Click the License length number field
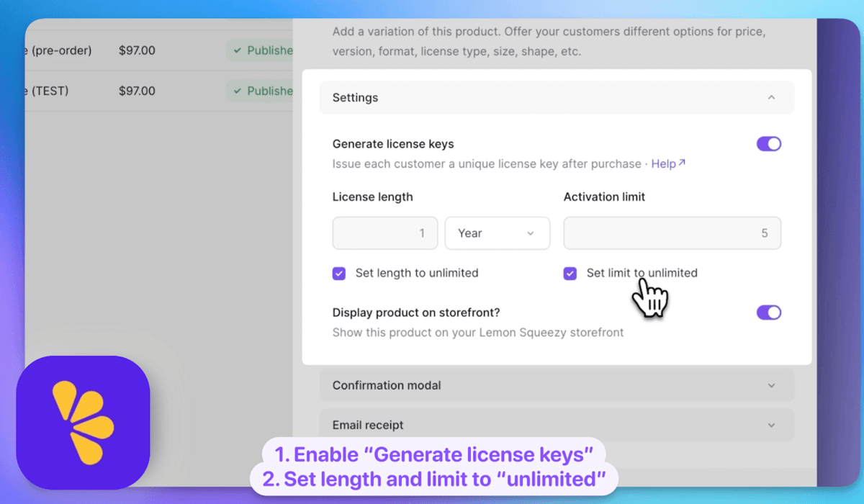The width and height of the screenshot is (864, 504). point(385,233)
